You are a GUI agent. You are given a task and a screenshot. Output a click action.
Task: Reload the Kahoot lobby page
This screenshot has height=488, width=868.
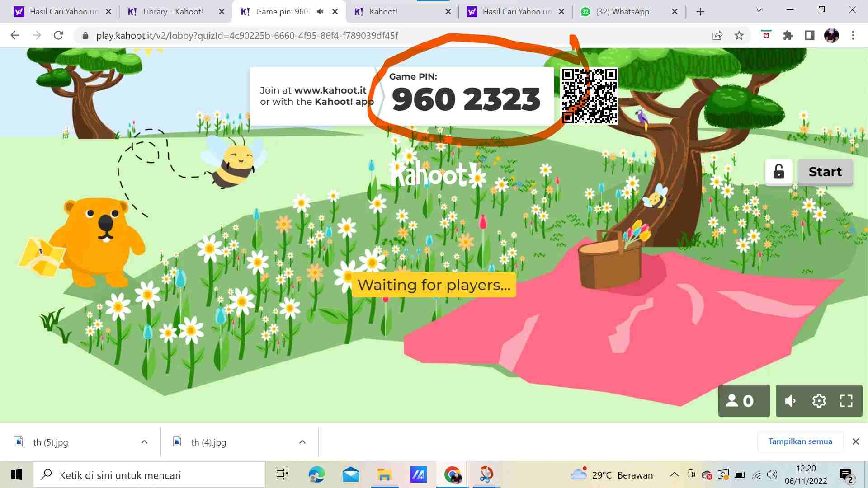click(58, 35)
